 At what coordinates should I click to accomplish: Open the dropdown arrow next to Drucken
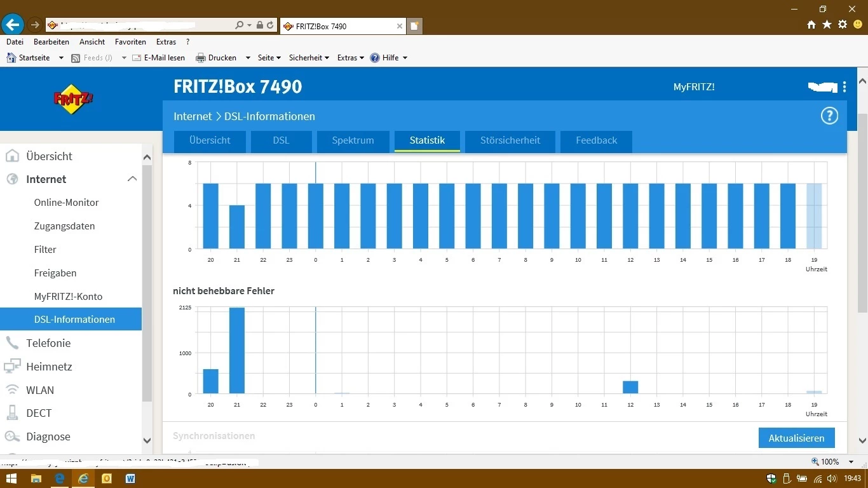pos(248,58)
